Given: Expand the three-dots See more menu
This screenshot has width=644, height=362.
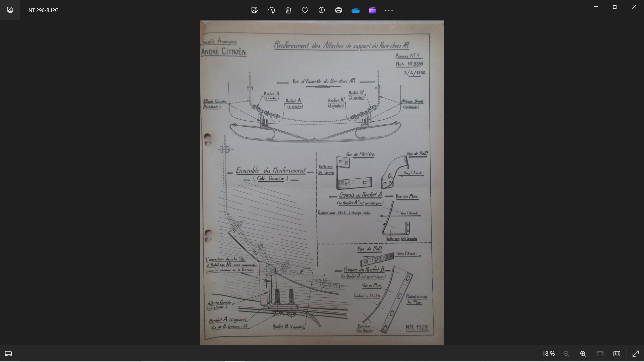Looking at the screenshot, I should tap(389, 10).
